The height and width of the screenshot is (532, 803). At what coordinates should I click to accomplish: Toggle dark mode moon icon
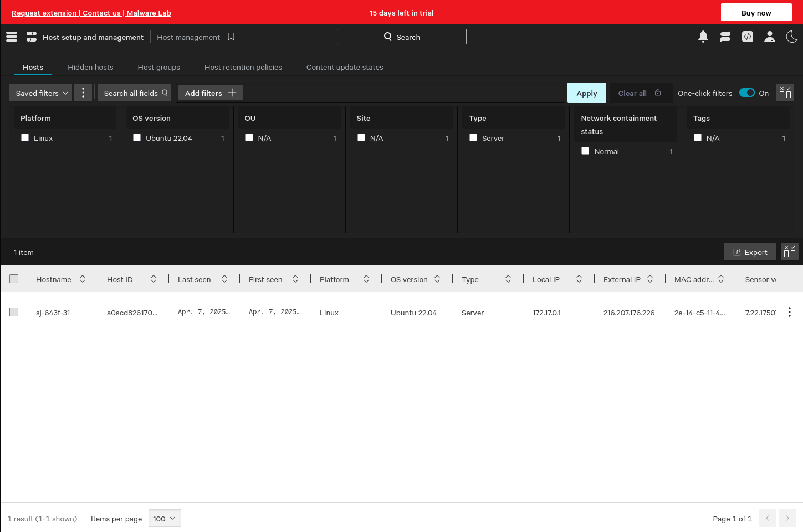coord(791,37)
